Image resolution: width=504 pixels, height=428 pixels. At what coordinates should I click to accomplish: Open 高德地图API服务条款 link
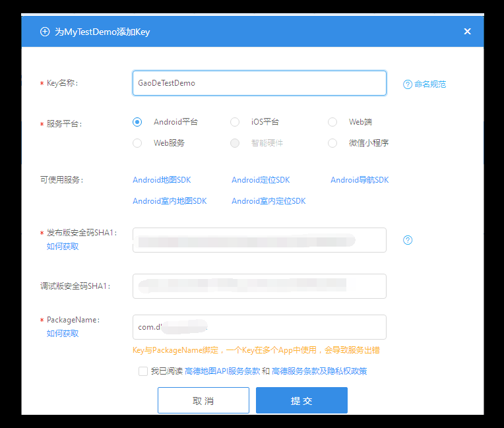click(222, 371)
